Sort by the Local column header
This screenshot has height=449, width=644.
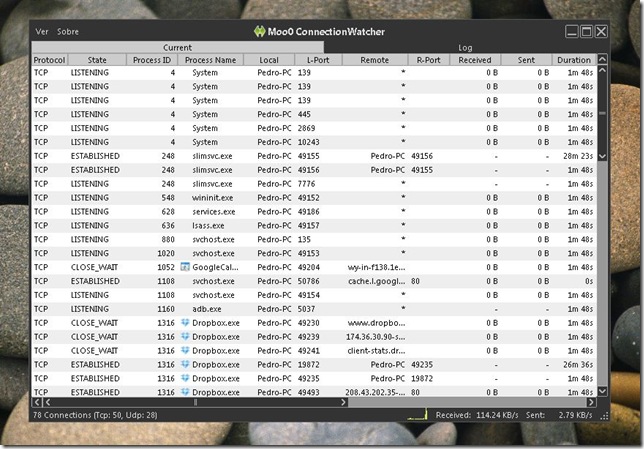269,60
